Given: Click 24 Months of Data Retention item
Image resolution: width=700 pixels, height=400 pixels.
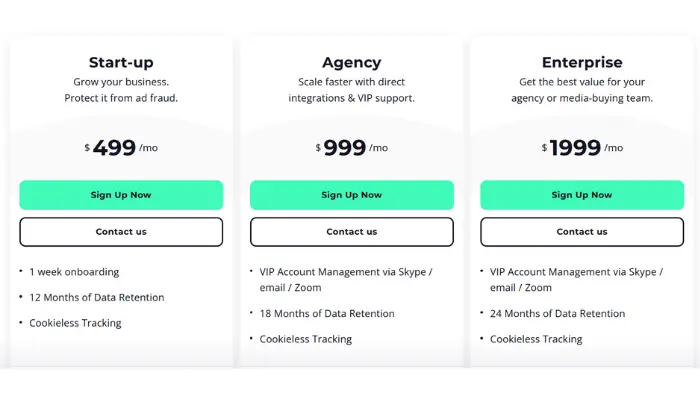Looking at the screenshot, I should (x=558, y=313).
